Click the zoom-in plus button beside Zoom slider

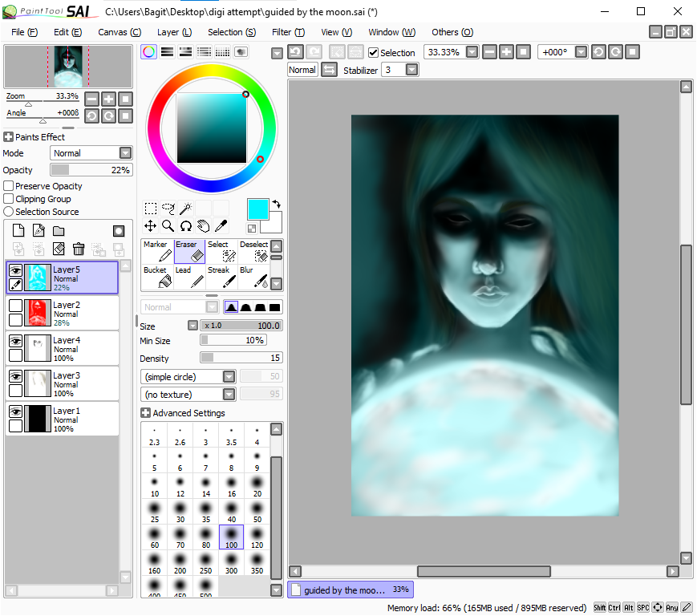tap(108, 99)
